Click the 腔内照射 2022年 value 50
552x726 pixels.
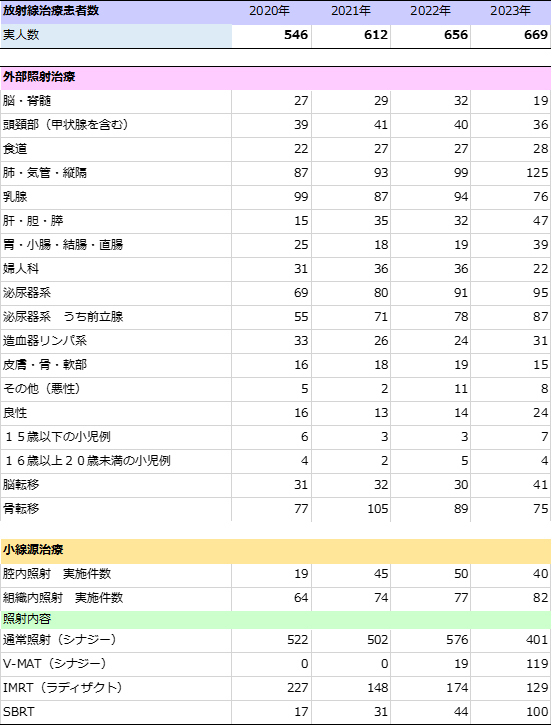click(x=461, y=574)
